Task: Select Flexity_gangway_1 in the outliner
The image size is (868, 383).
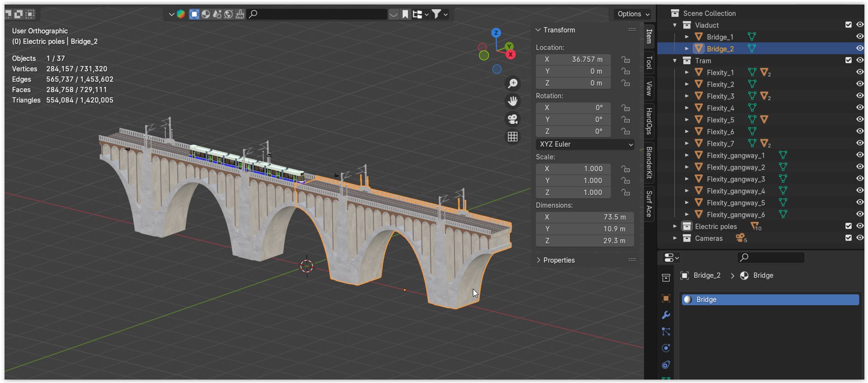Action: tap(736, 155)
